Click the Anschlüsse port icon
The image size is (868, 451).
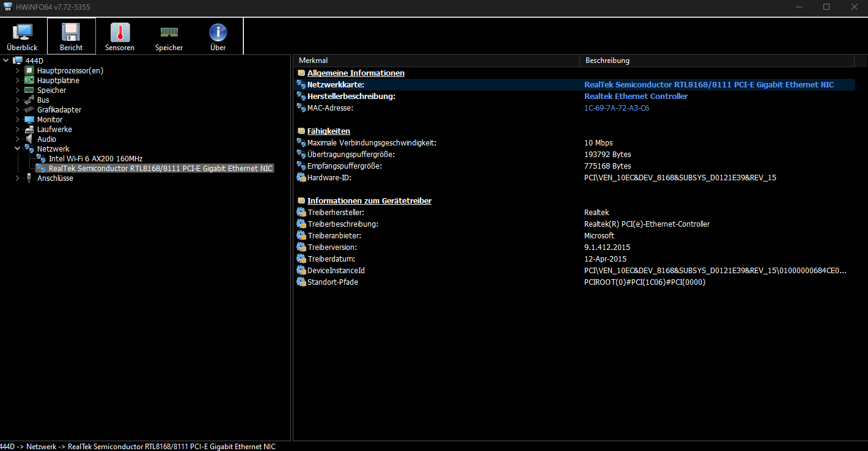point(29,178)
